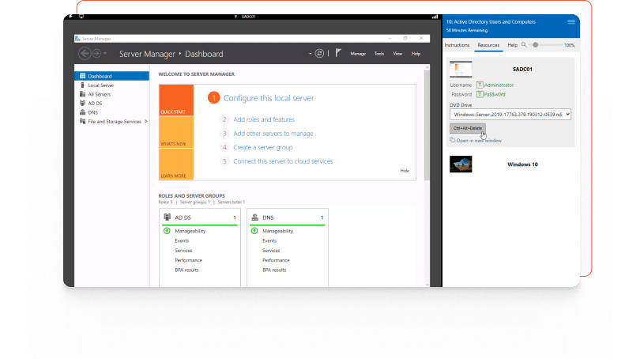Select DNS in the left pane
The image size is (644, 359).
92,112
